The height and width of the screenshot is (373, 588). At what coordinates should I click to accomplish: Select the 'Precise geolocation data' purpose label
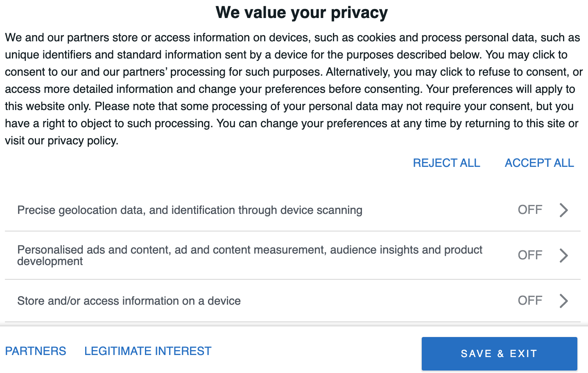[x=190, y=210]
